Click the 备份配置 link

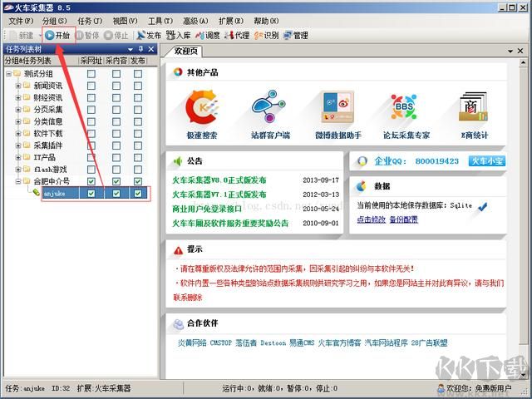pyautogui.click(x=404, y=219)
